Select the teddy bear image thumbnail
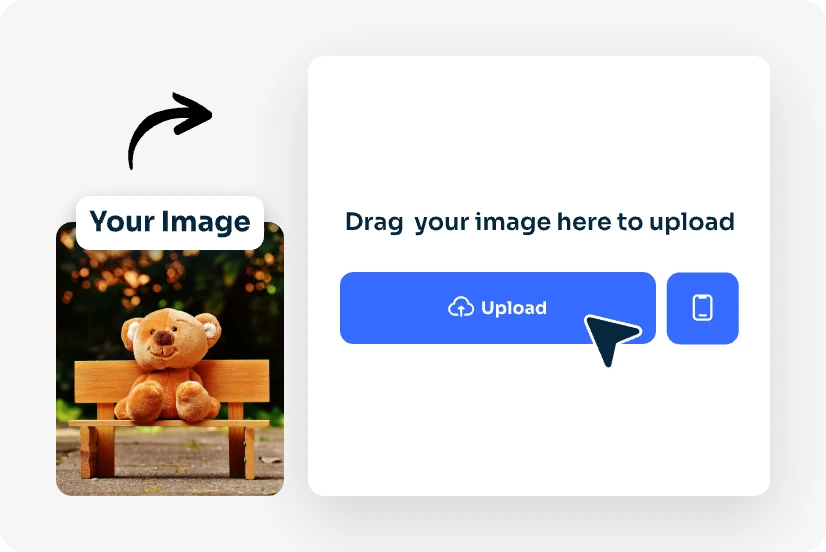826x552 pixels. 170,358
